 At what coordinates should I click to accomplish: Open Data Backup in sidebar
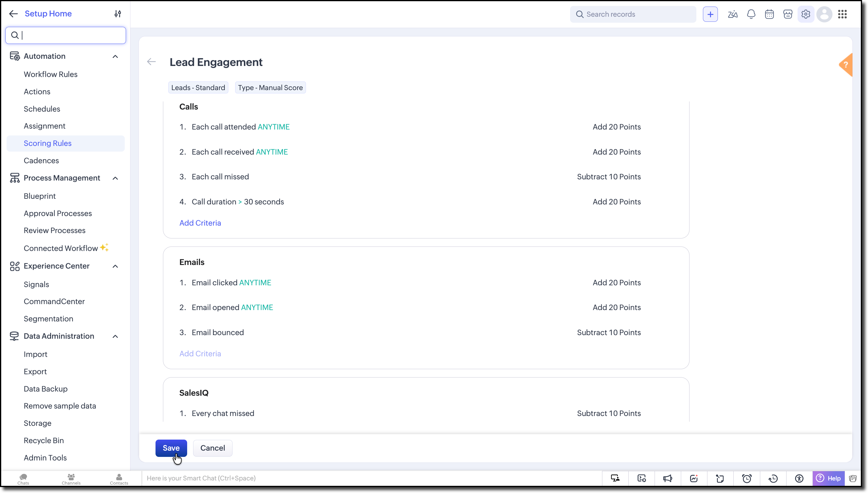[46, 389]
